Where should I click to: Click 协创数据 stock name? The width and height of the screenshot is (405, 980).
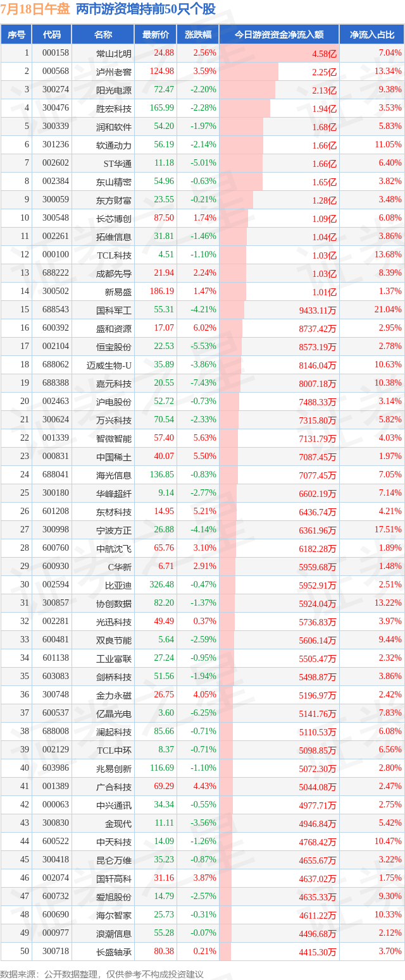(114, 604)
